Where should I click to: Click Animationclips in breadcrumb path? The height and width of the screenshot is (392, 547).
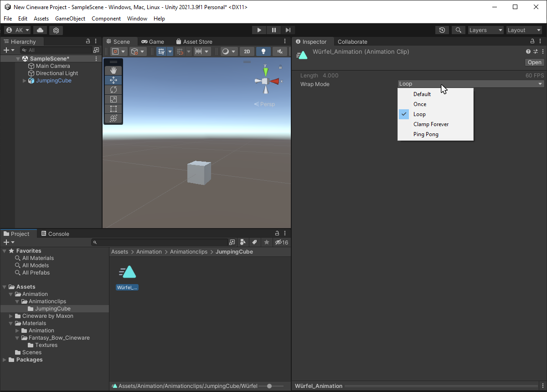pos(189,252)
